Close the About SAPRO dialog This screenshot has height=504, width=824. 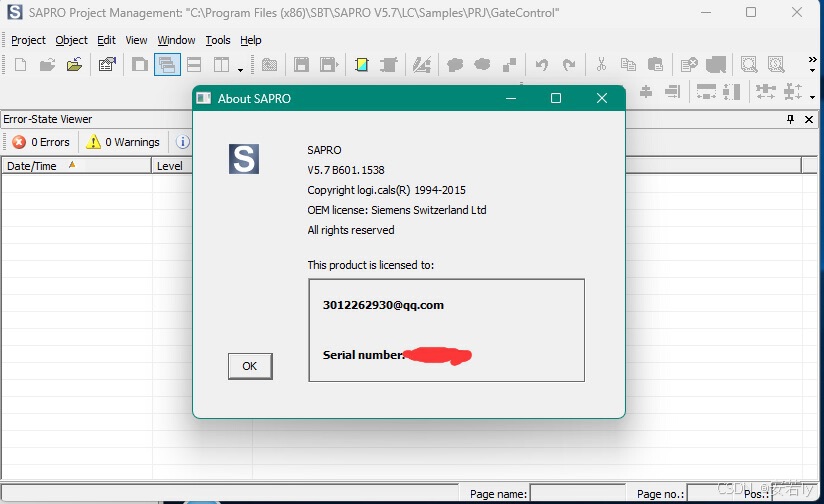coord(602,98)
